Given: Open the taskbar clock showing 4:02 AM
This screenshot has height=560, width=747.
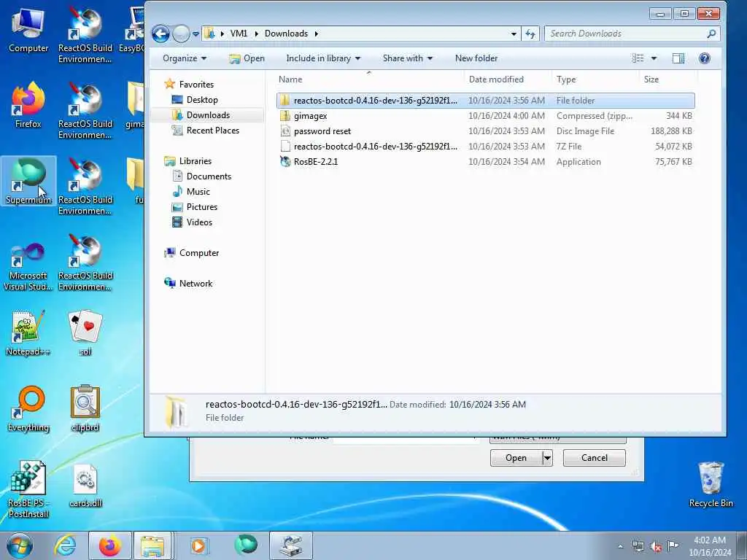Looking at the screenshot, I should 709,546.
